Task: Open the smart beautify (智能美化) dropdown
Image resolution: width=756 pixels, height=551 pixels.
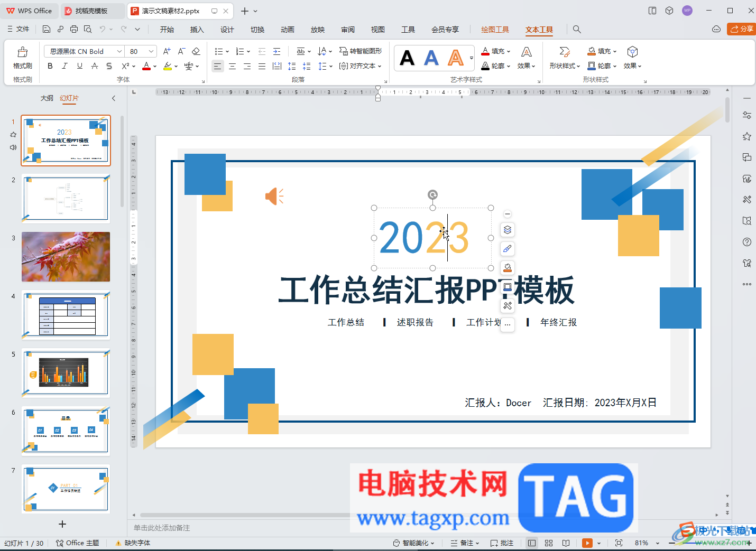Action: [x=413, y=543]
